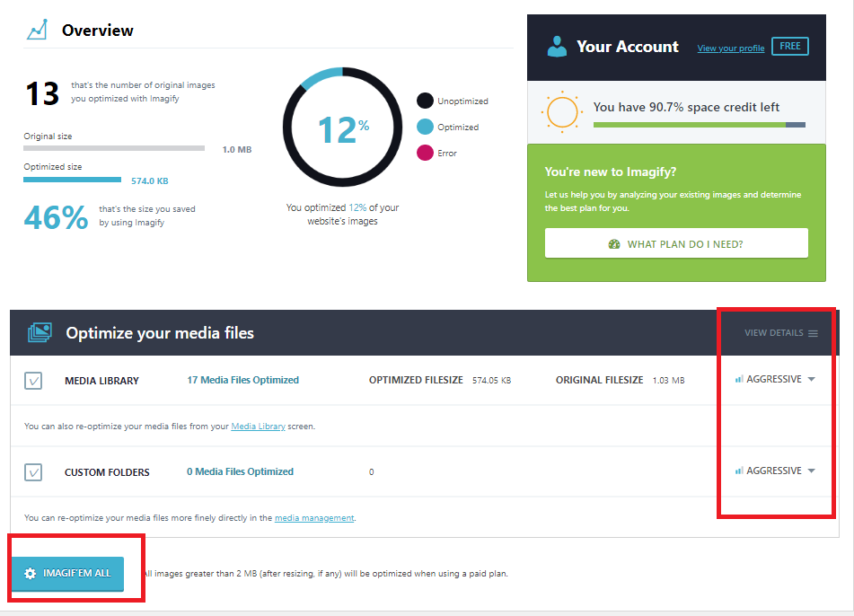This screenshot has width=854, height=616.
Task: Click the 46% saved size figure
Action: (x=56, y=216)
